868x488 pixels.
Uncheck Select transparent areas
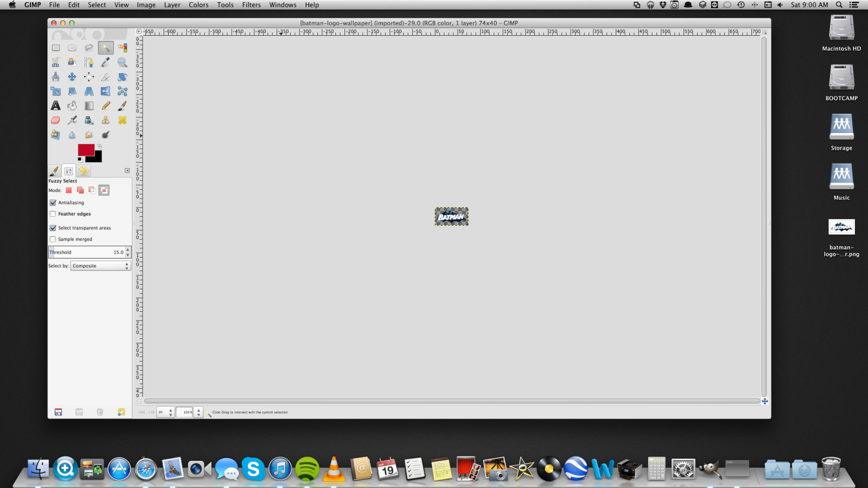click(x=53, y=228)
